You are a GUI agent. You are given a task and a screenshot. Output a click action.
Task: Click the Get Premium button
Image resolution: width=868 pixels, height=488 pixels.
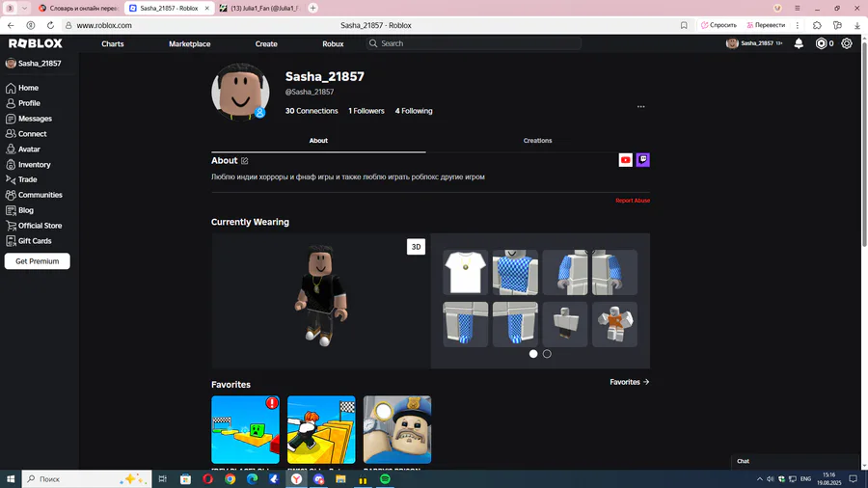coord(37,261)
